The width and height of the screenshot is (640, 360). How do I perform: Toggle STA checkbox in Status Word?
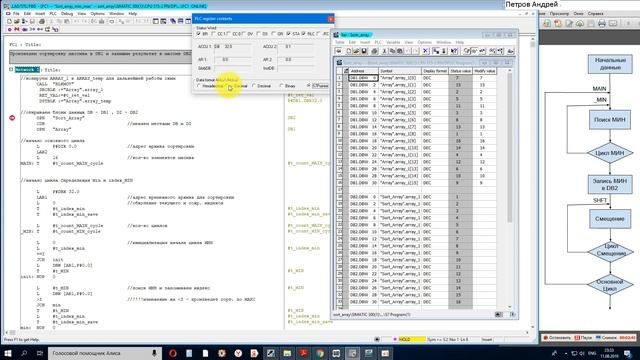coord(289,33)
